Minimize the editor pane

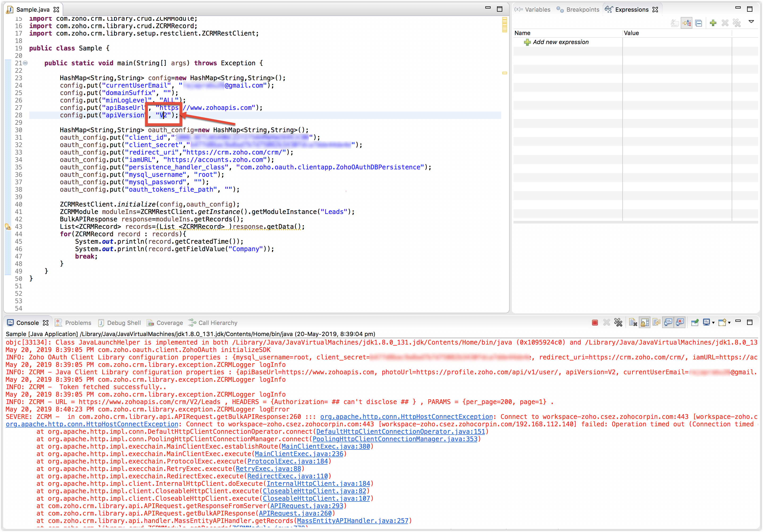[488, 8]
